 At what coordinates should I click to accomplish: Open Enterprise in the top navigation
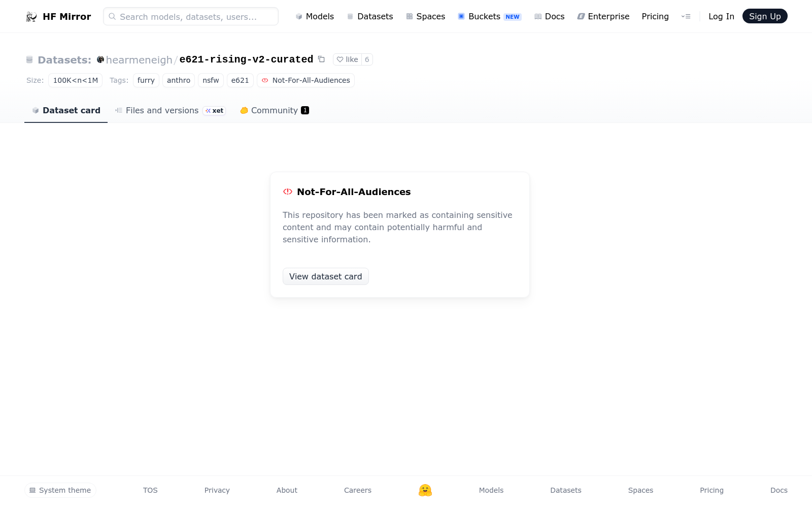(603, 16)
